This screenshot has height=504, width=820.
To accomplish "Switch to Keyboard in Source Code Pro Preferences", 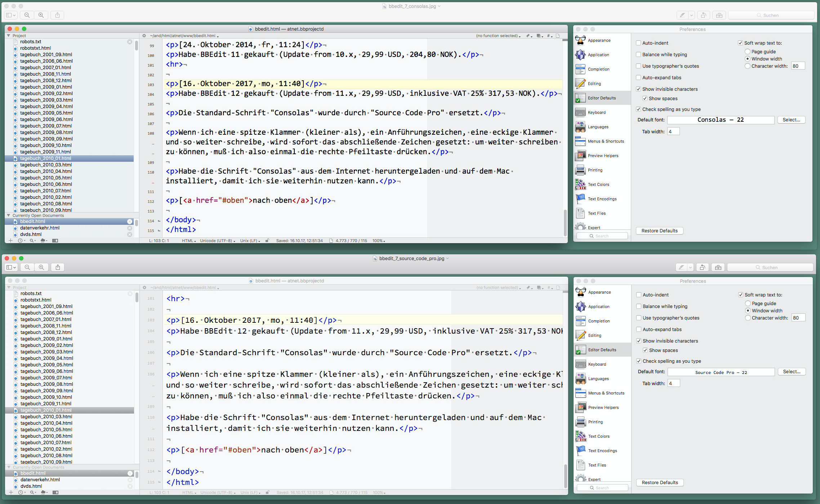I will (x=602, y=364).
